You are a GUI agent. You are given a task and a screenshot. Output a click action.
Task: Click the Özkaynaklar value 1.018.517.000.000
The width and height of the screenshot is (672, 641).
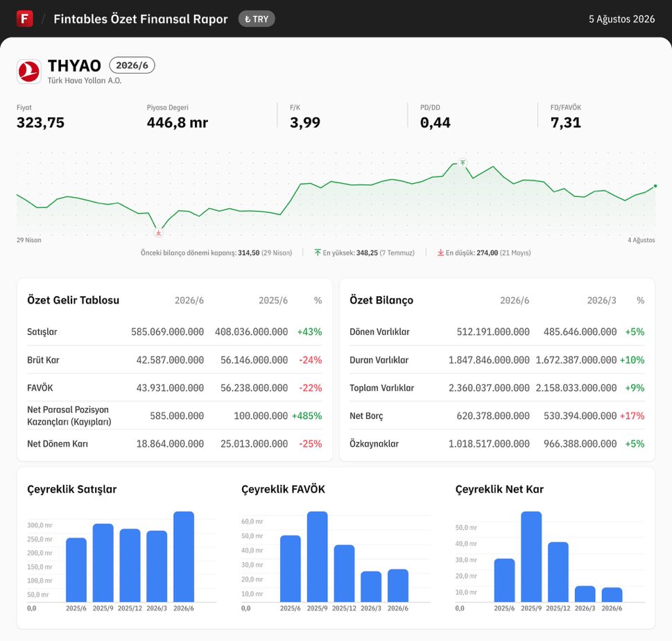pos(489,444)
